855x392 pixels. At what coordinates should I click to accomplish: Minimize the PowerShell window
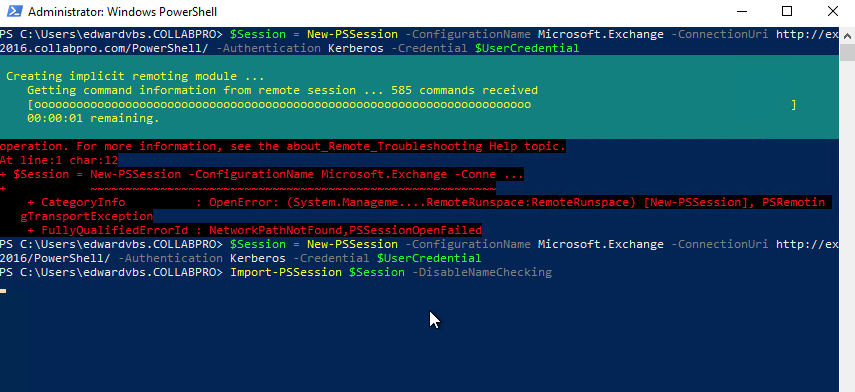742,11
